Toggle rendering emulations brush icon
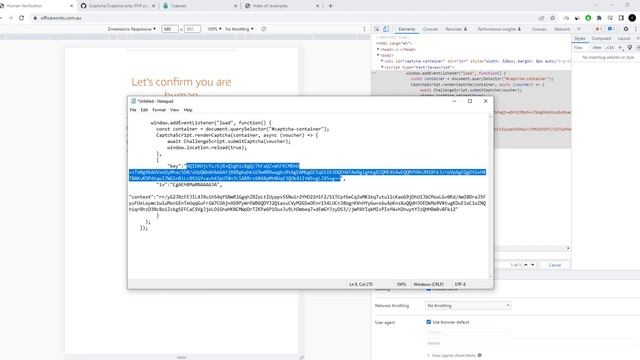The width and height of the screenshot is (640, 360). 630,48
